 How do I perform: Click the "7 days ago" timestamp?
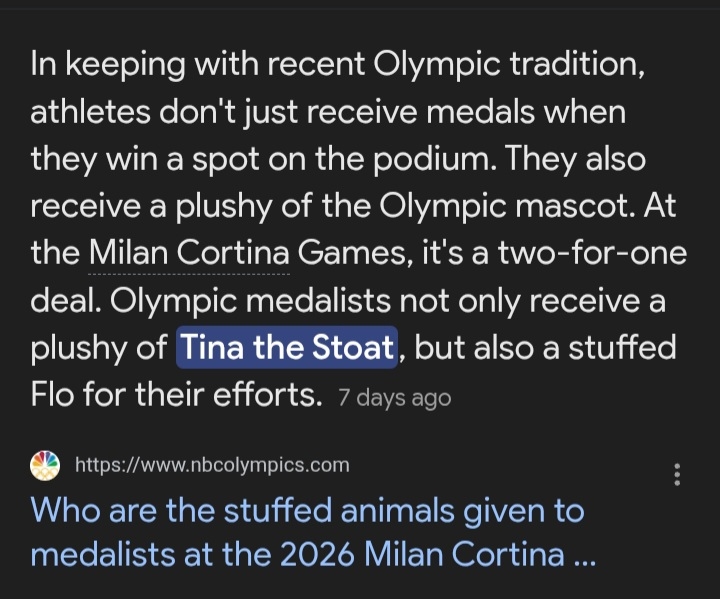point(395,398)
